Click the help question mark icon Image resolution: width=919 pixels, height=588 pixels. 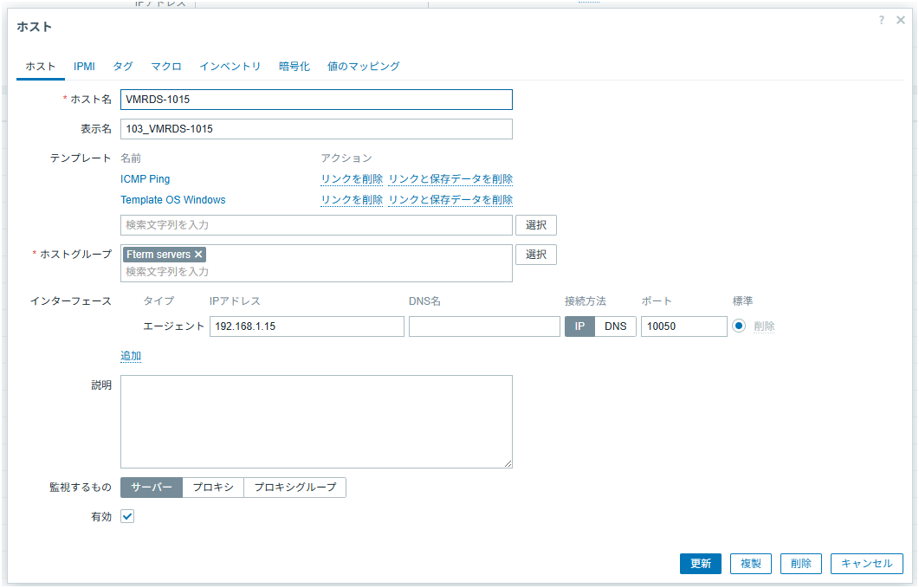pos(881,20)
